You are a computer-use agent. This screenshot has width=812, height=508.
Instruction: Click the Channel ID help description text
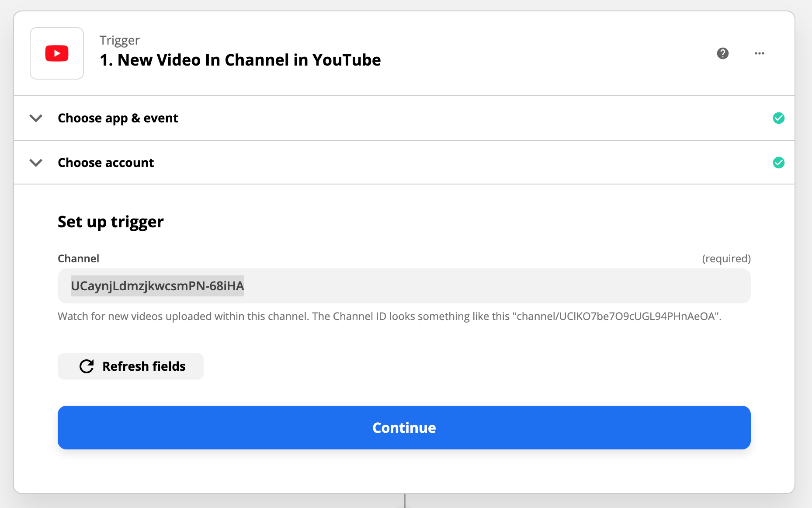tap(390, 316)
